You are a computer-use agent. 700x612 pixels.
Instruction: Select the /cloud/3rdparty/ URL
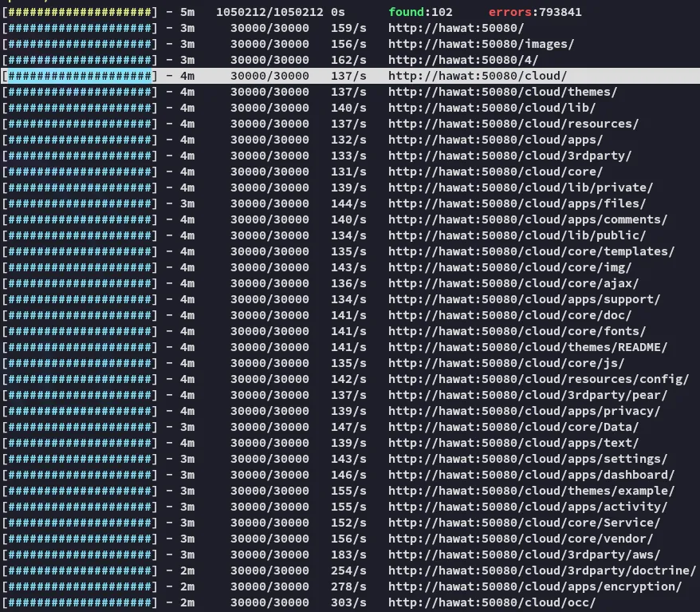click(x=509, y=156)
